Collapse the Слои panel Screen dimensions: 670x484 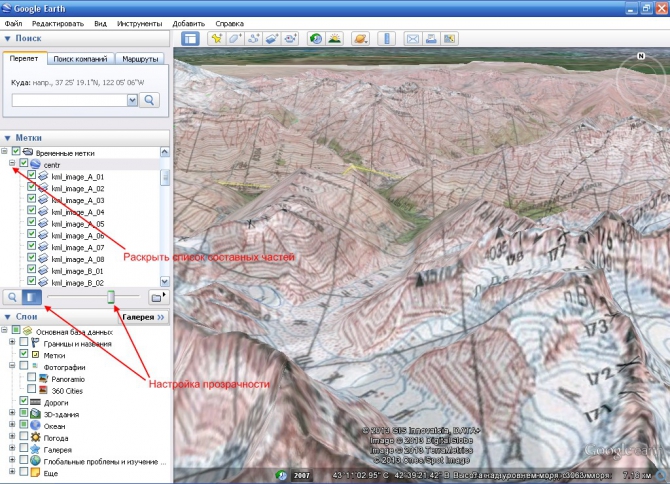pos(7,317)
